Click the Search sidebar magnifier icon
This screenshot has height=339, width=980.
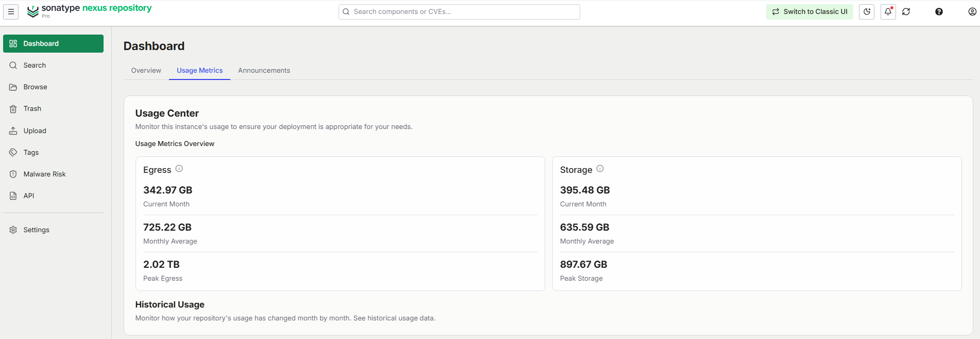(x=13, y=66)
